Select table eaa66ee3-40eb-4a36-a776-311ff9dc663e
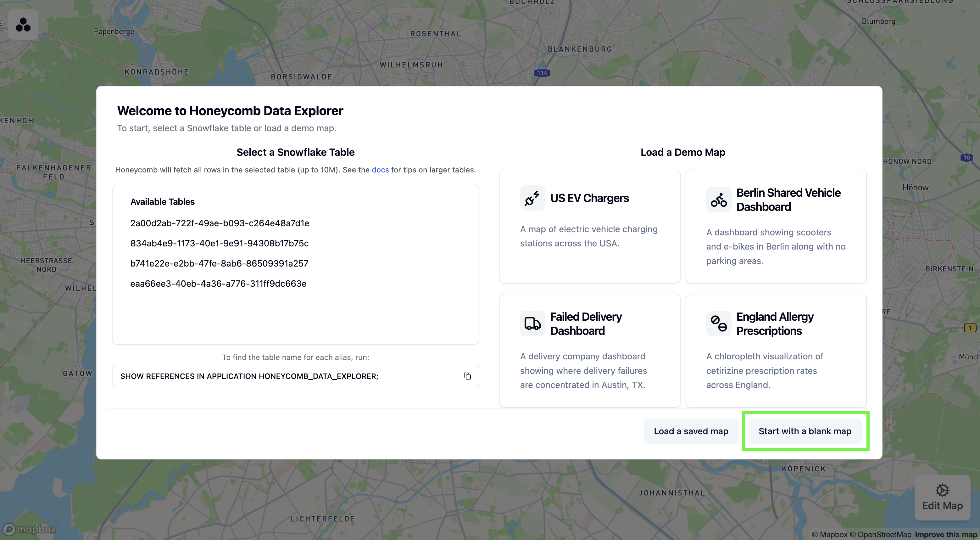 tap(218, 284)
